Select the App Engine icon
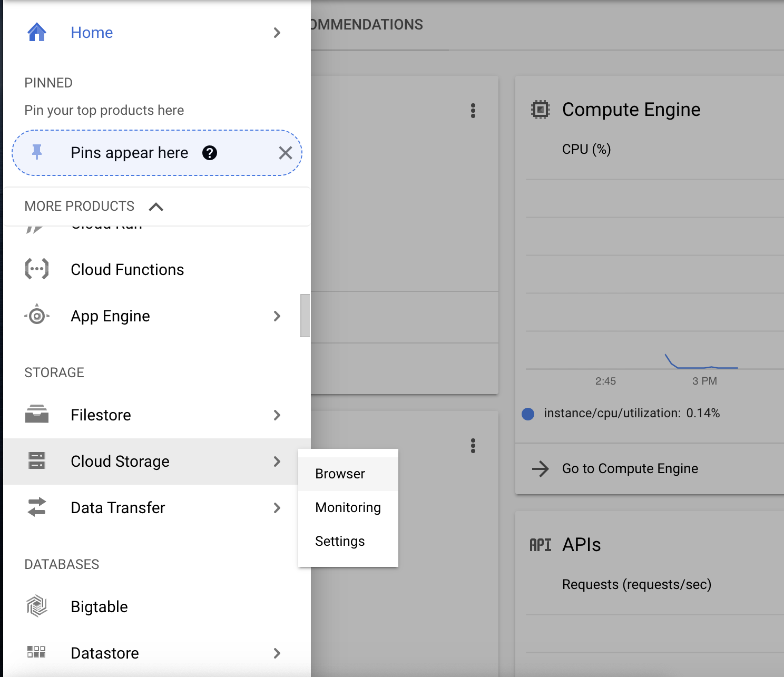The height and width of the screenshot is (677, 784). [x=36, y=316]
